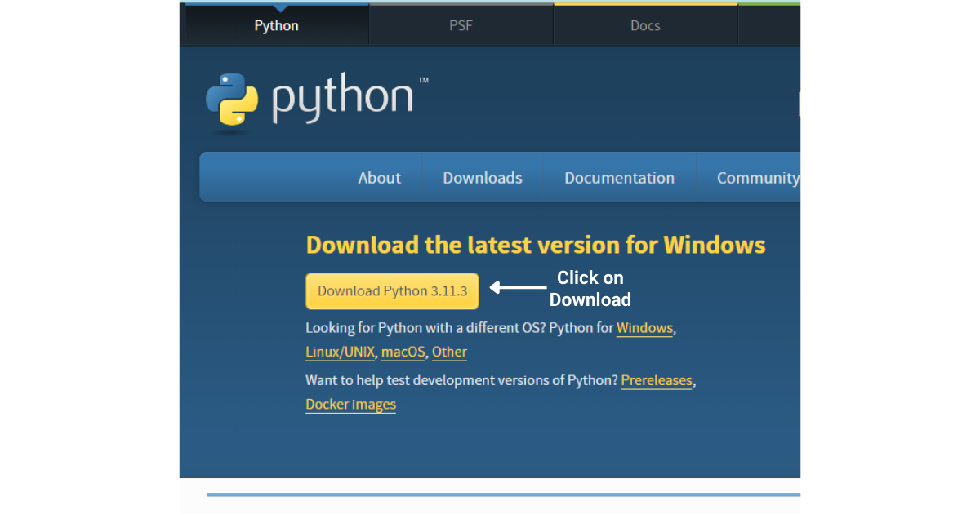Click the 'Download the latest version for Windows' heading
Screen dimensions: 980x514
pyautogui.click(x=536, y=246)
